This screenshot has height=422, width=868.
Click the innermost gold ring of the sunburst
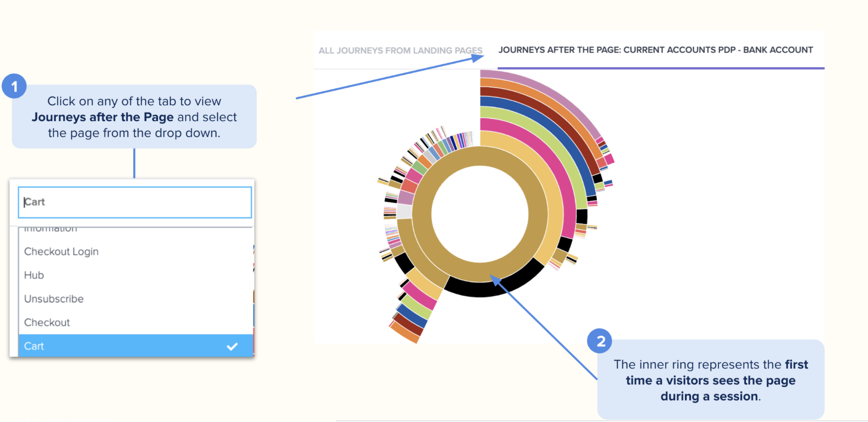coord(422,216)
